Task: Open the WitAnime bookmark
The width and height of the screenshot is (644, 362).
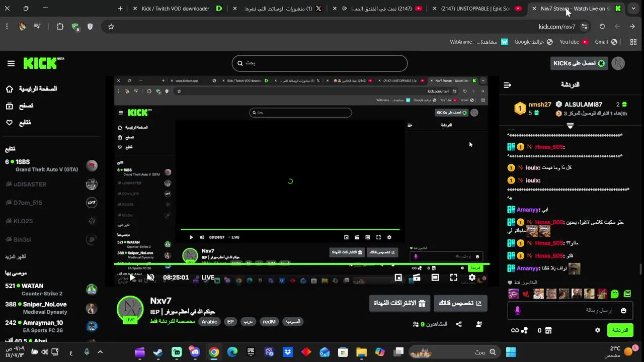Action: [479, 42]
